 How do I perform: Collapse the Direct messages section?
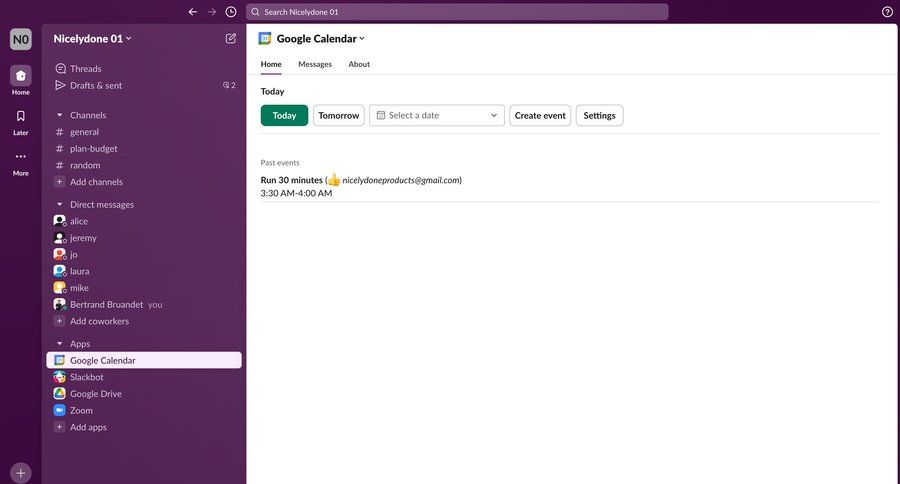pyautogui.click(x=60, y=205)
